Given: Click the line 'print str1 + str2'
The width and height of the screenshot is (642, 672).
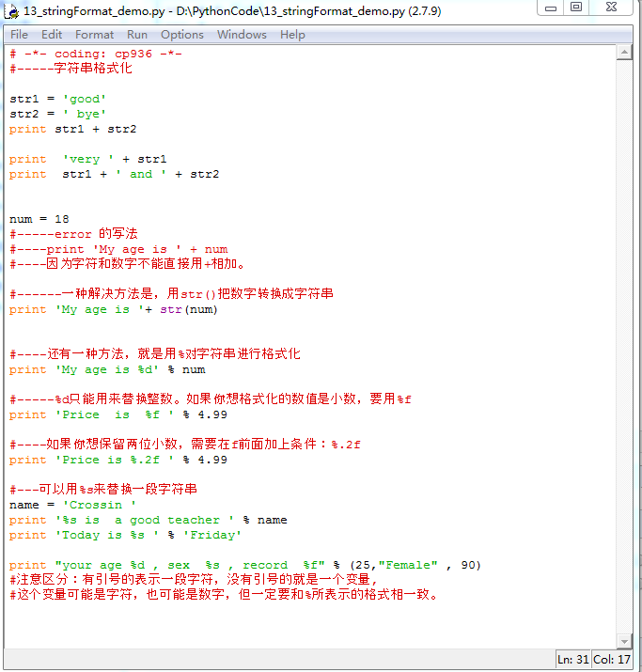Looking at the screenshot, I should (x=73, y=129).
